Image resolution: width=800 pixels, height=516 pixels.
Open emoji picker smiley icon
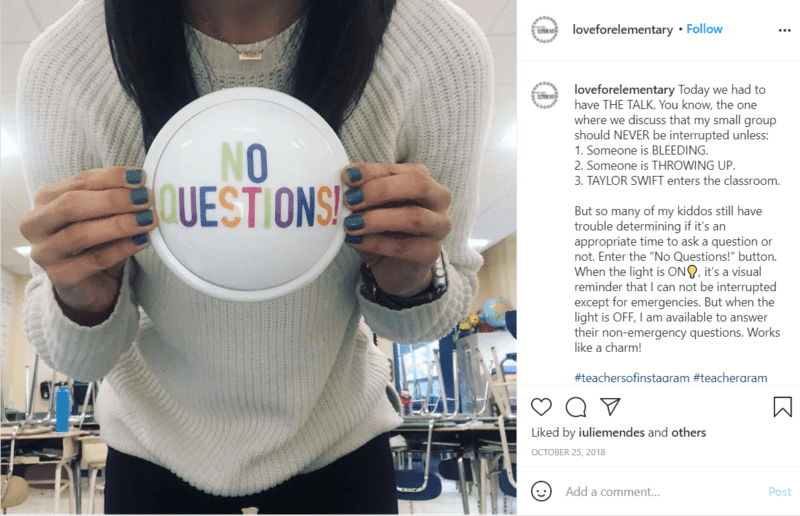coord(541,491)
